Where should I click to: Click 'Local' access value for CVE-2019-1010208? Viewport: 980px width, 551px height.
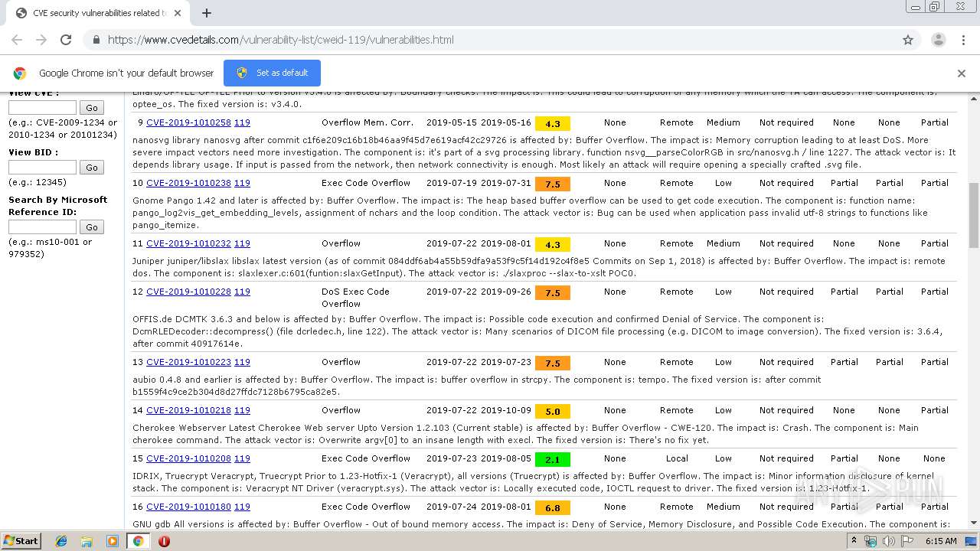point(677,458)
